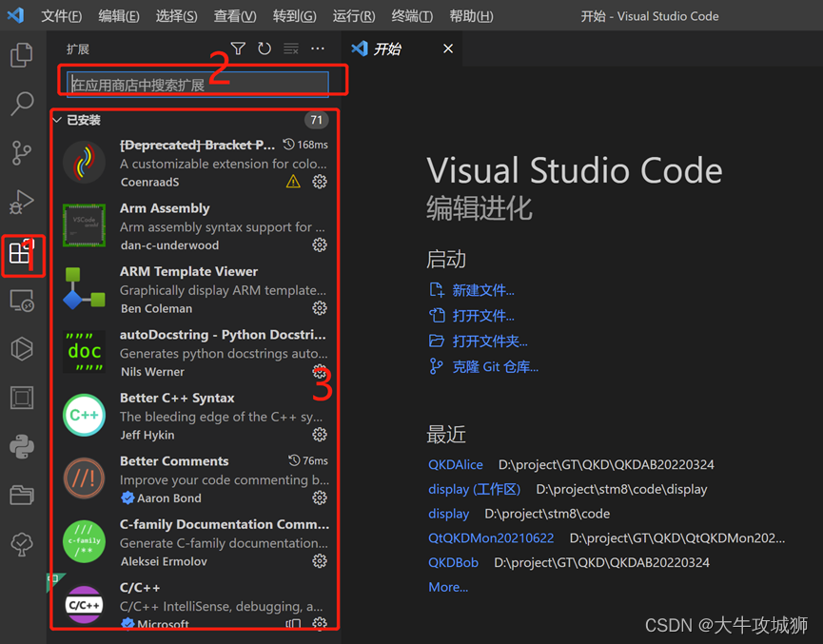Screen dimensions: 823x644
Task: Open the Extensions view icon
Action: click(x=22, y=253)
